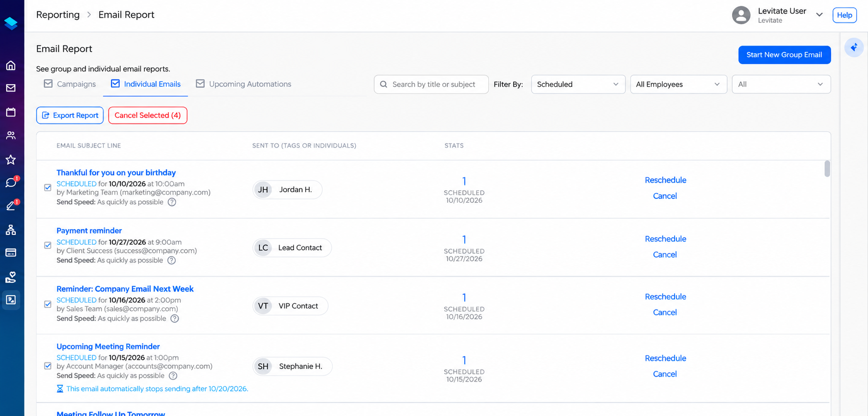Open the All Employees dropdown
Image resolution: width=868 pixels, height=416 pixels.
(678, 84)
